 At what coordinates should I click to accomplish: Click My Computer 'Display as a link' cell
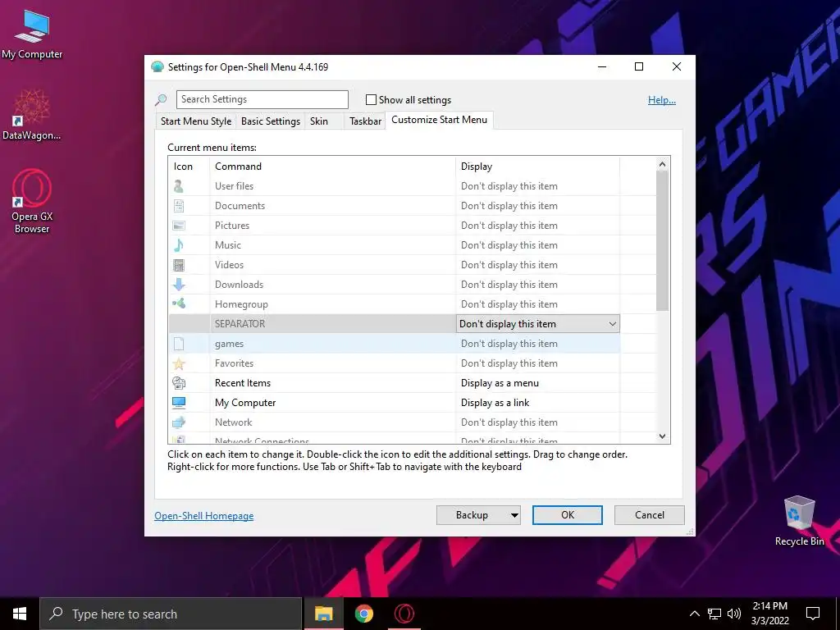(x=538, y=403)
